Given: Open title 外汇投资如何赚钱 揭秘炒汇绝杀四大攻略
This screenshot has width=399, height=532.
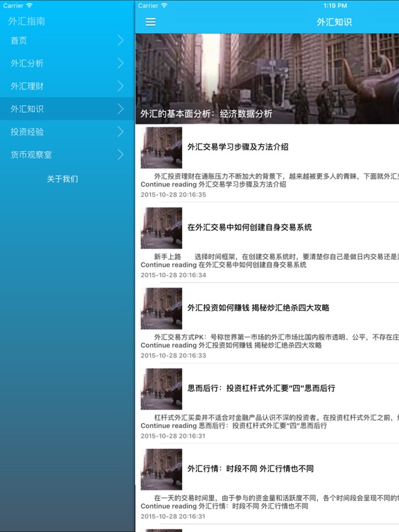Looking at the screenshot, I should coord(258,308).
